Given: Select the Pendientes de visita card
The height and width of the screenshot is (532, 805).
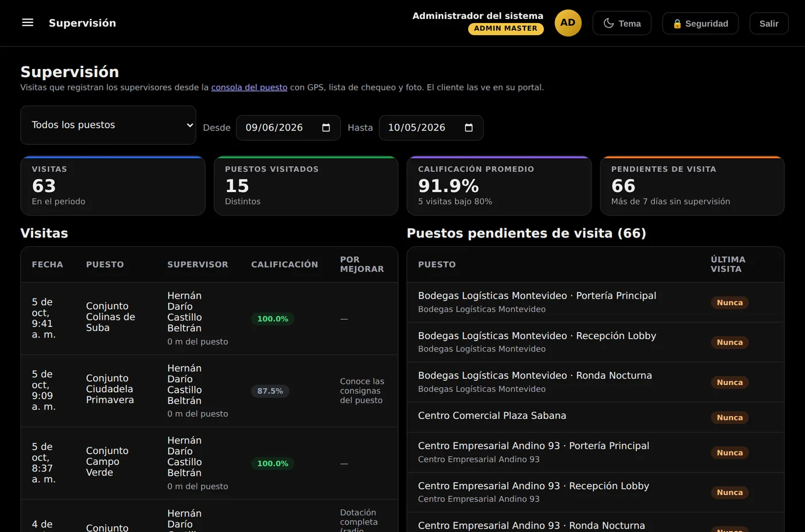Looking at the screenshot, I should point(692,186).
